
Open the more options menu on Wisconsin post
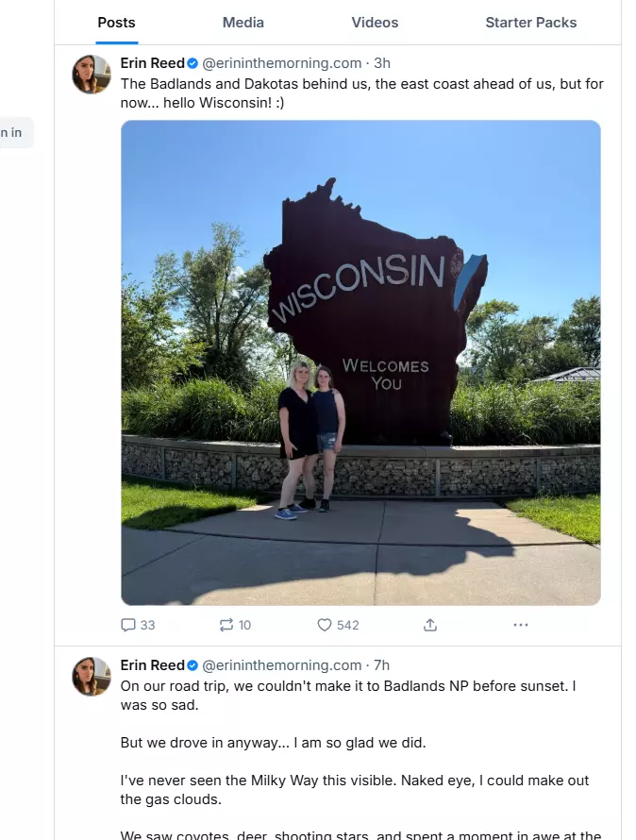521,625
